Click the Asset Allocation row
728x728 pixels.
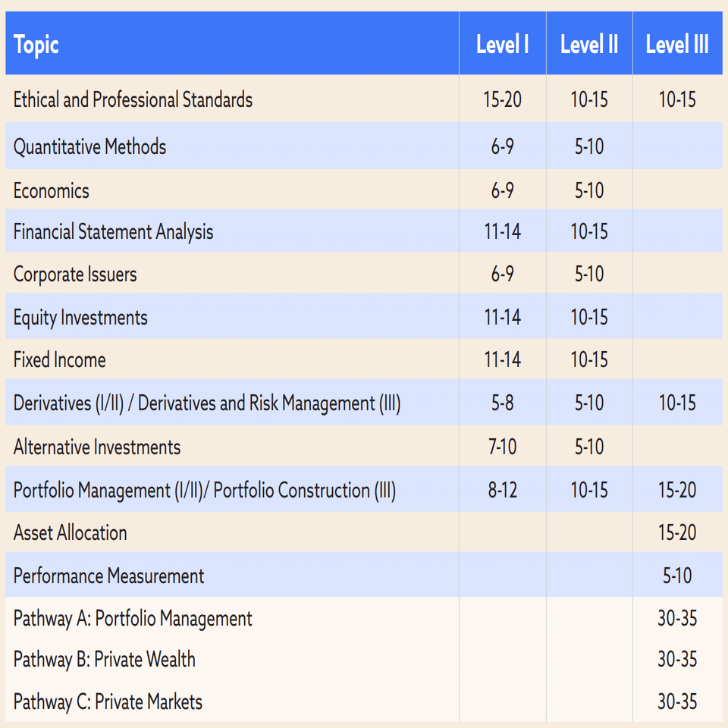70,532
